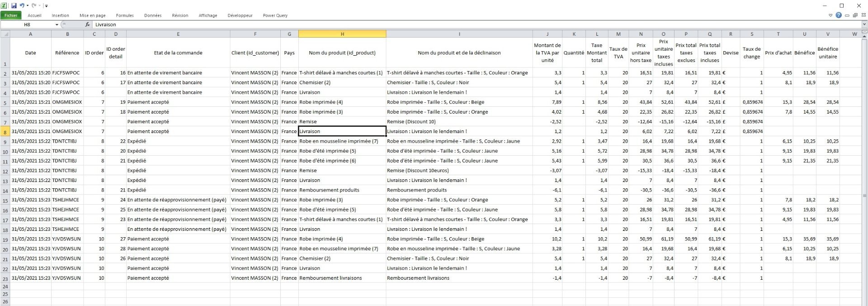Viewport: 868px width, 306px height.
Task: Expand the ribbon using the chevron toggle
Action: (830, 15)
